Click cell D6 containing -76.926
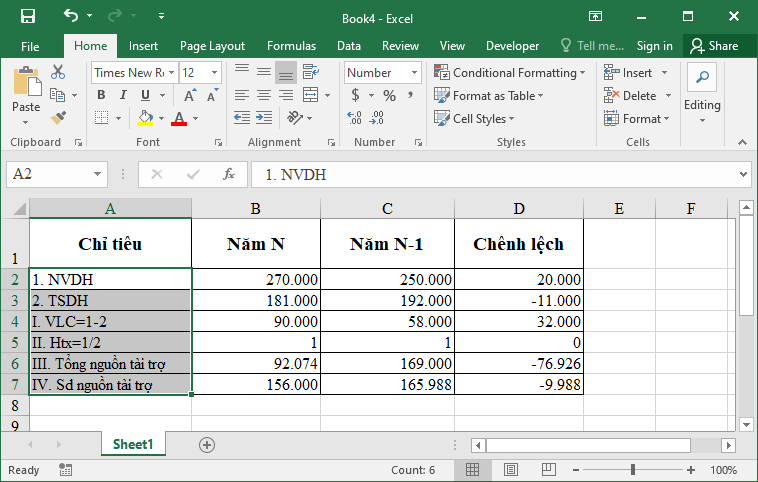Image resolution: width=758 pixels, height=482 pixels. point(518,364)
